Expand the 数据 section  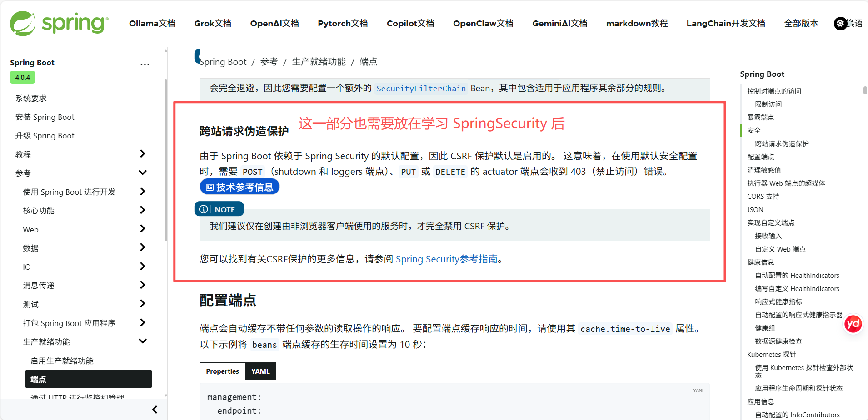tap(143, 247)
